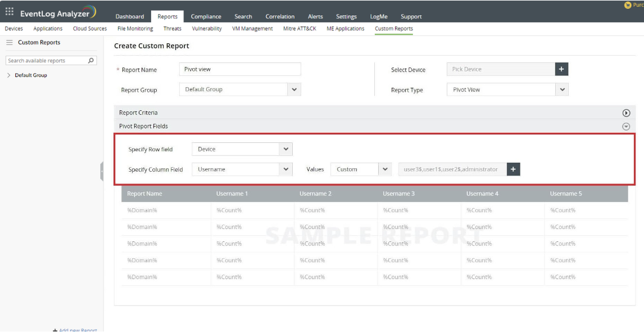Image resolution: width=644 pixels, height=332 pixels.
Task: Open the Specify Column Field Username dropdown
Action: pyautogui.click(x=286, y=169)
